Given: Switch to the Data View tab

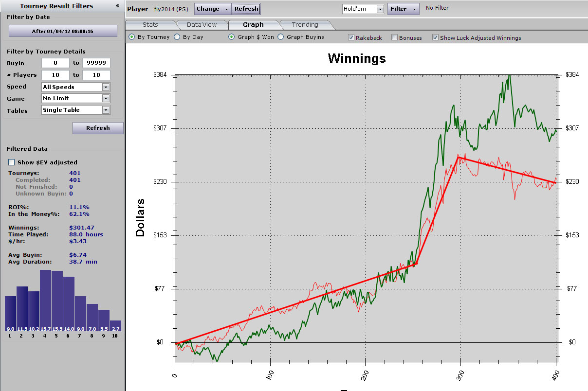Looking at the screenshot, I should tap(202, 25).
